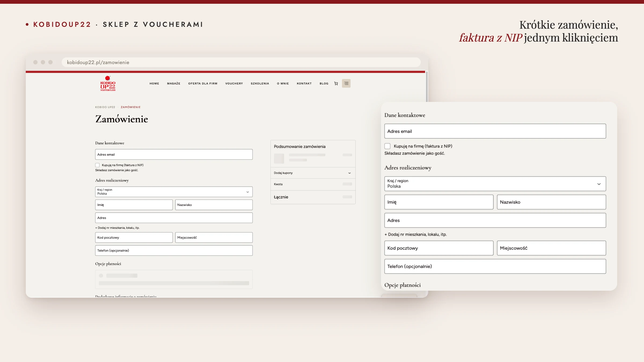
Task: Tick the company invoice checkbox in the browser window
Action: (97, 165)
